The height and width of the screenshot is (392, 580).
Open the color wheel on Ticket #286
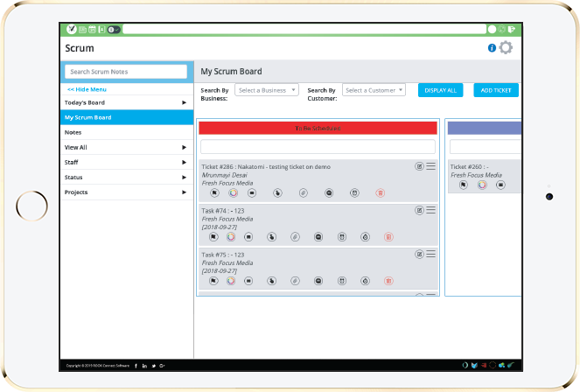coord(233,192)
